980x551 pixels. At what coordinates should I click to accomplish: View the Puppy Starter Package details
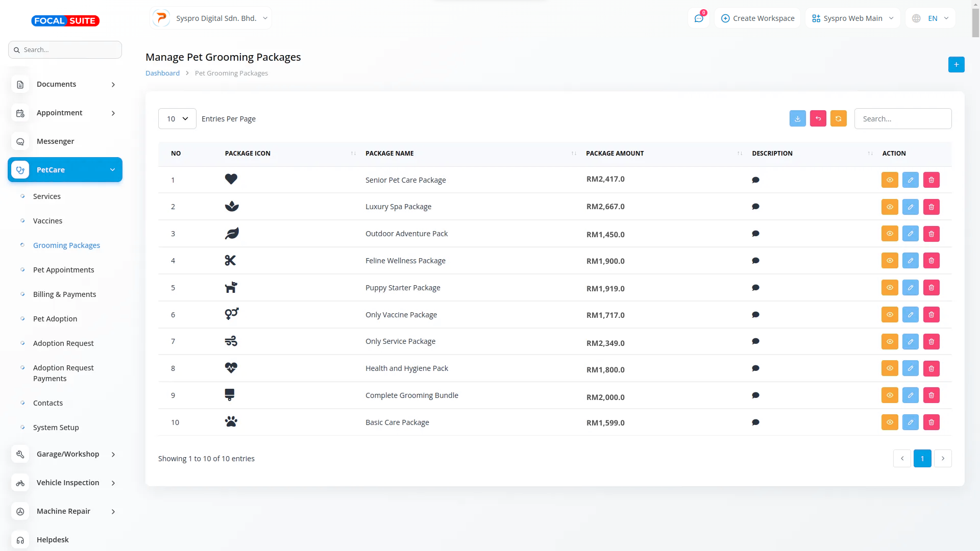pyautogui.click(x=889, y=288)
